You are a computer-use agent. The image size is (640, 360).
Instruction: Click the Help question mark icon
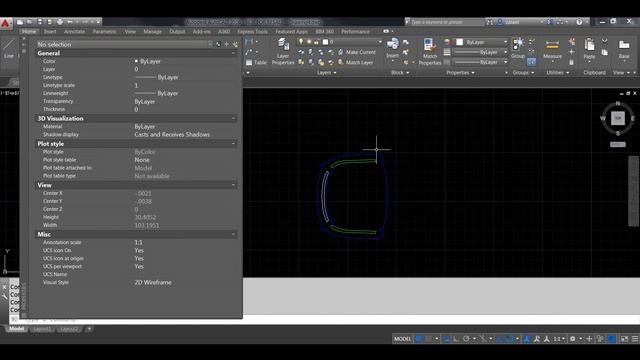point(579,22)
